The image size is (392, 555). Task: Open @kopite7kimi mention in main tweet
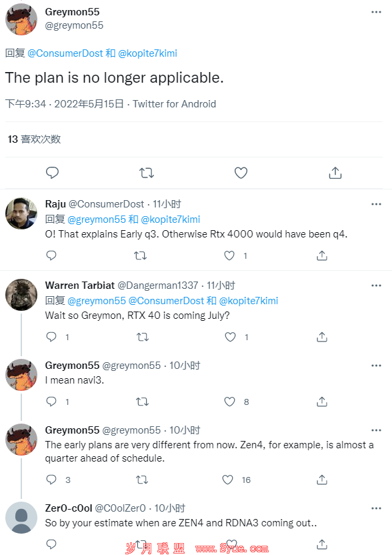[147, 53]
